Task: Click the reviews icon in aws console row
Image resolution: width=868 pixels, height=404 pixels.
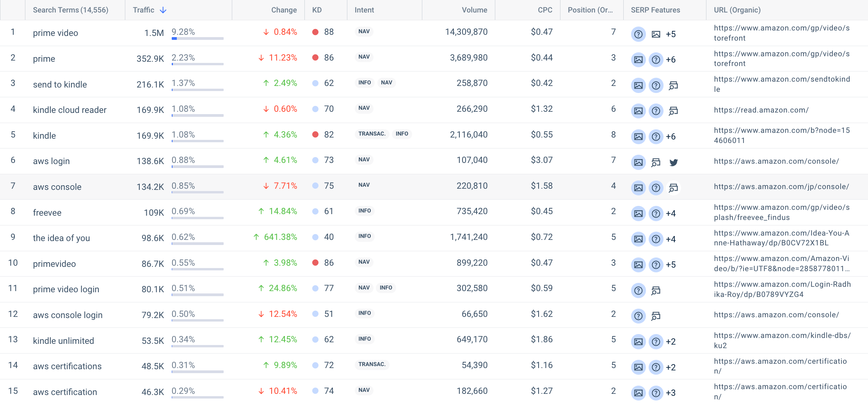Action: [x=673, y=188]
